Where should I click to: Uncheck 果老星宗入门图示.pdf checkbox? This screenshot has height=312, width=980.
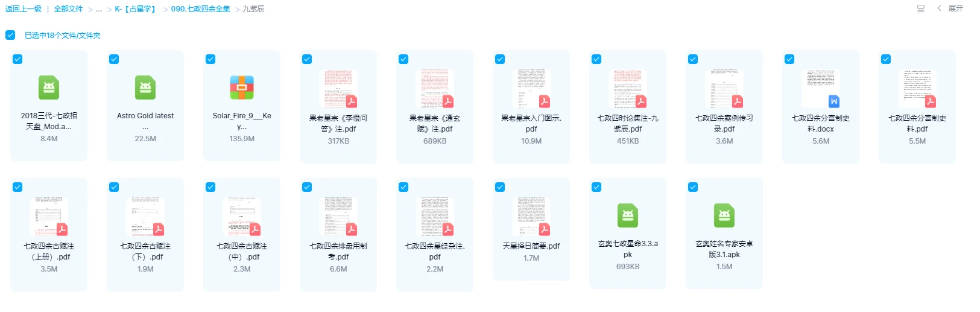[500, 59]
